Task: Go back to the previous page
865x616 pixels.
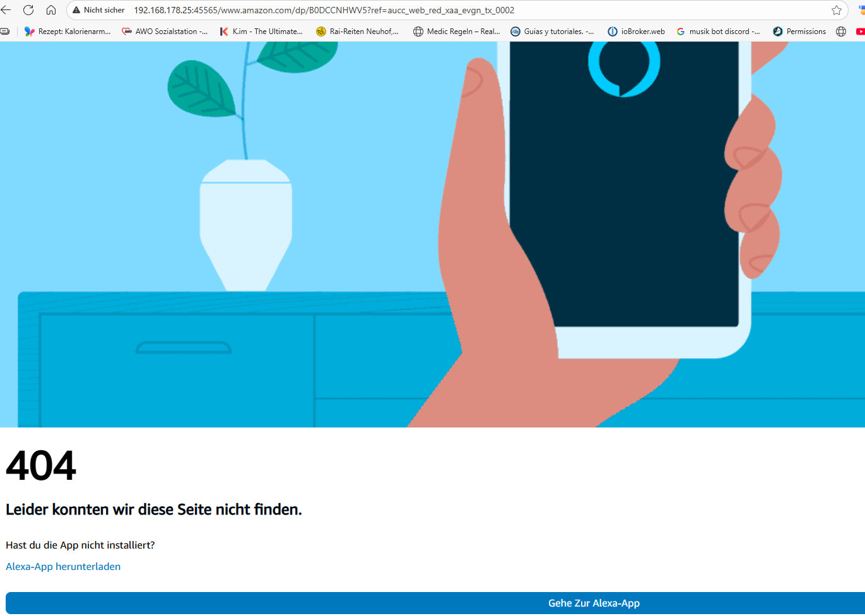Action: coord(6,10)
